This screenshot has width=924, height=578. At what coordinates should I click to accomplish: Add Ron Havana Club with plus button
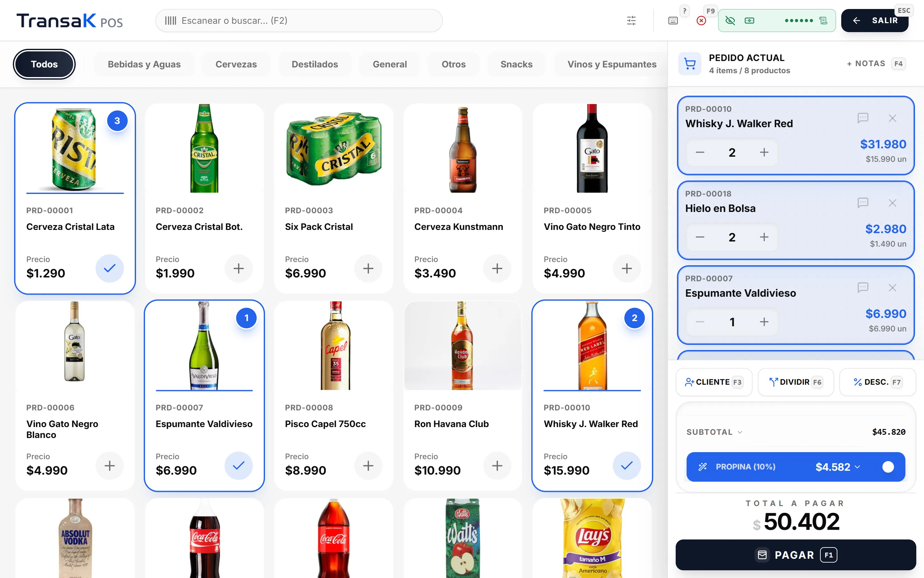497,466
